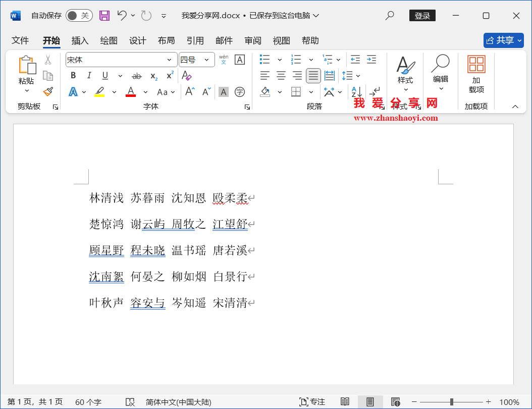Decrease font size with A down icon
This screenshot has height=409, width=532.
click(x=206, y=91)
